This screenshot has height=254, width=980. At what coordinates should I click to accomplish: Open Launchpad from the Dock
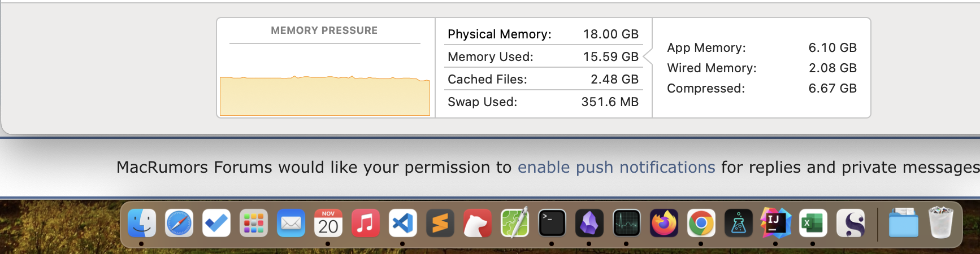(253, 224)
